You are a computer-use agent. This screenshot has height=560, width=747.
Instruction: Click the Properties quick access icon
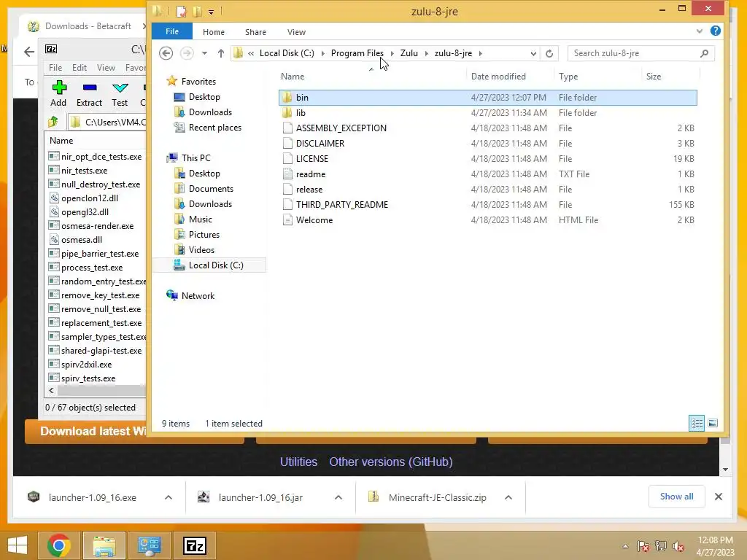pos(181,11)
